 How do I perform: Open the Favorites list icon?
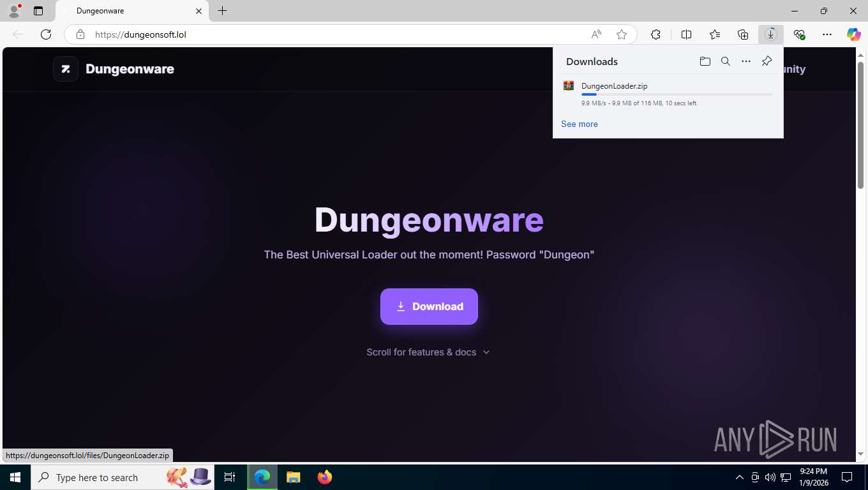(x=715, y=34)
